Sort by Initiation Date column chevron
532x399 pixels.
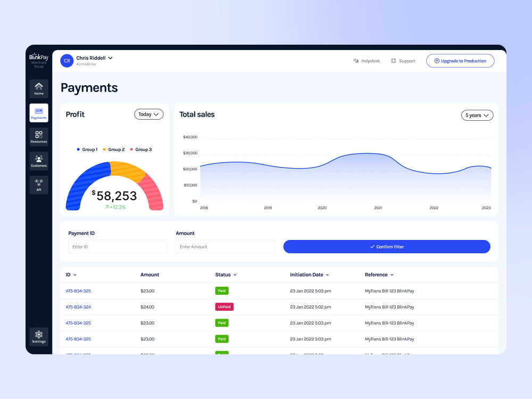point(327,275)
